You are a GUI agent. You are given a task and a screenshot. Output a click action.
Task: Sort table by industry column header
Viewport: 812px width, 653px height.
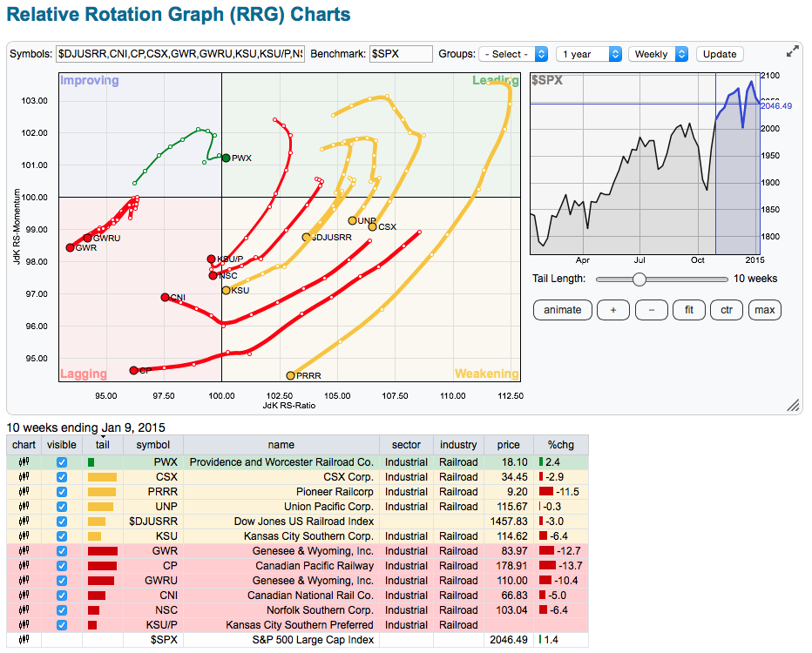click(458, 444)
